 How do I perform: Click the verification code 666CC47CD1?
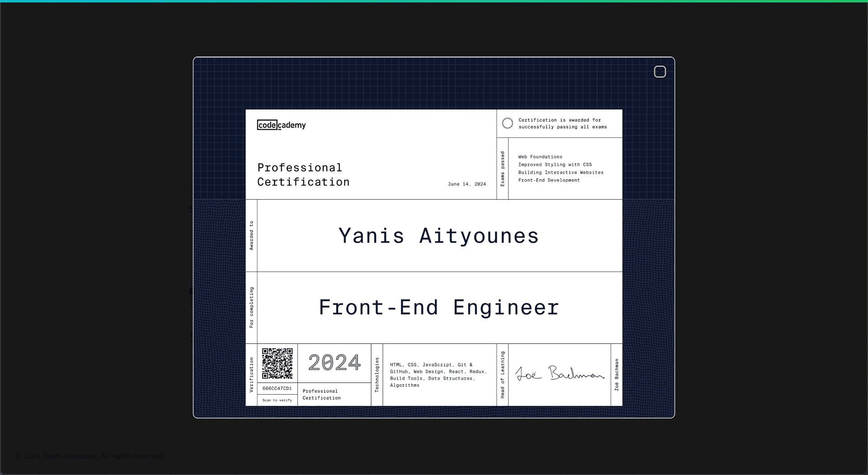[277, 389]
